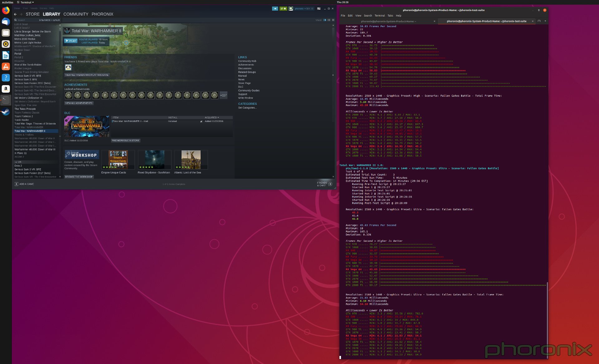The image size is (599, 364).
Task: Open the Steam icon in Ubuntu dock
Action: click(6, 111)
